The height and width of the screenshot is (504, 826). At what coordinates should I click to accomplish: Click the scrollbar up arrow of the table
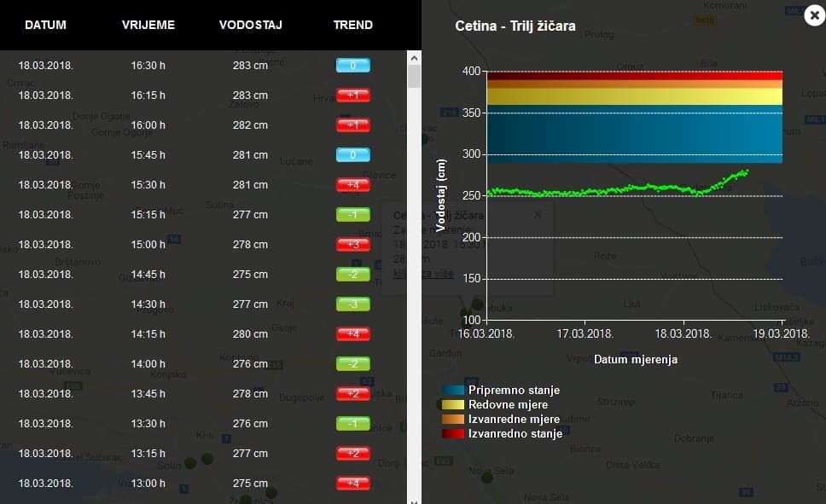[414, 58]
